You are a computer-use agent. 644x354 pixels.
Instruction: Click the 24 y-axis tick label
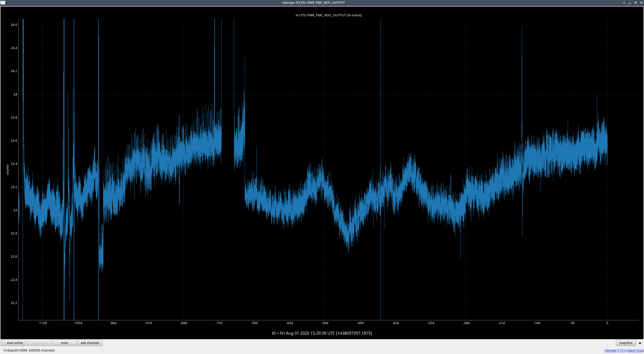pos(15,94)
